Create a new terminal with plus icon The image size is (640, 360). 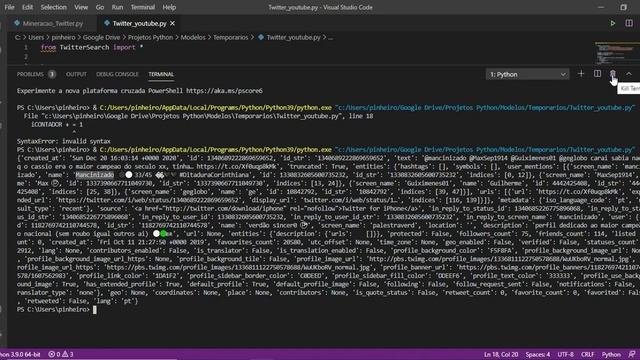click(x=581, y=74)
